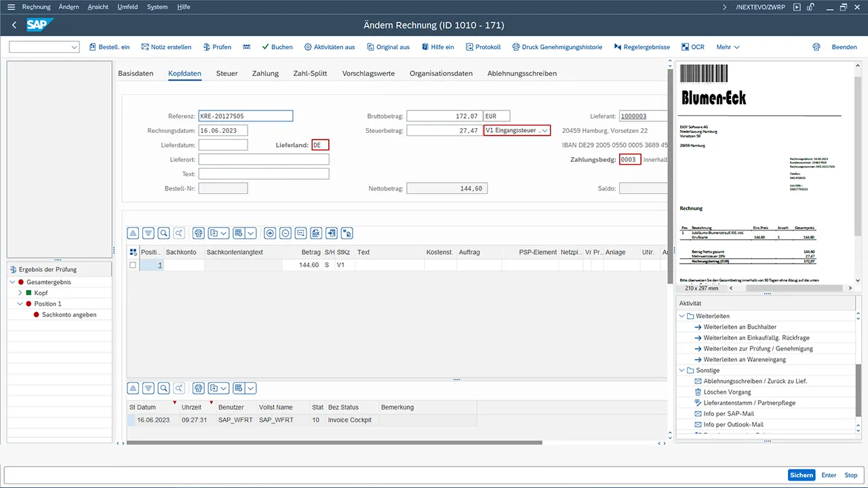Image resolution: width=868 pixels, height=488 pixels.
Task: Open the SAP hamburger menu icon
Action: (x=11, y=7)
